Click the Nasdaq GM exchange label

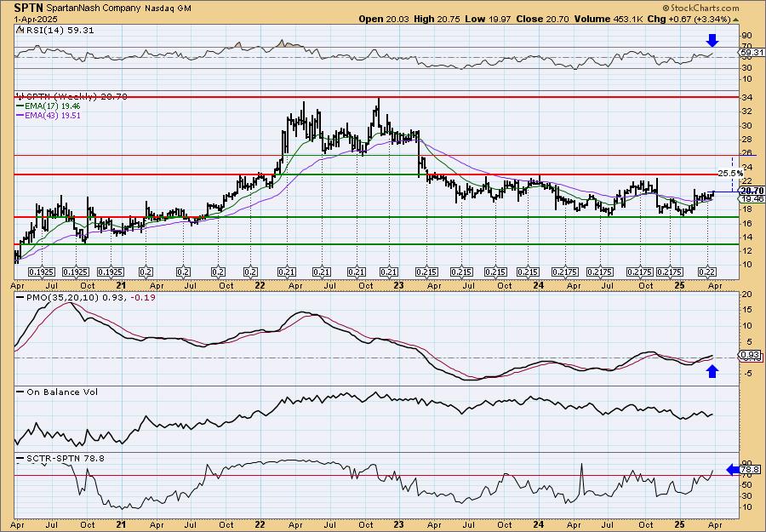(169, 9)
